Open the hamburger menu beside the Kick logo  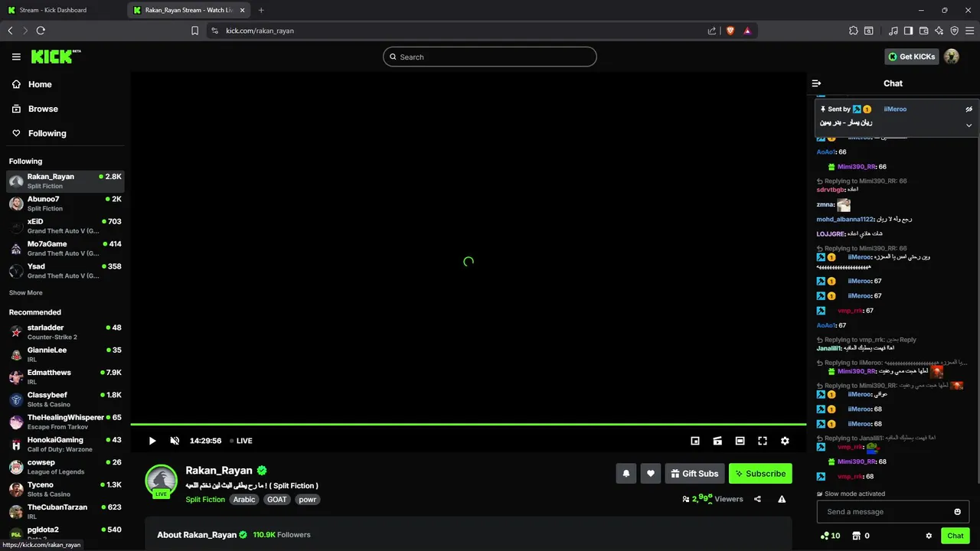click(x=16, y=57)
